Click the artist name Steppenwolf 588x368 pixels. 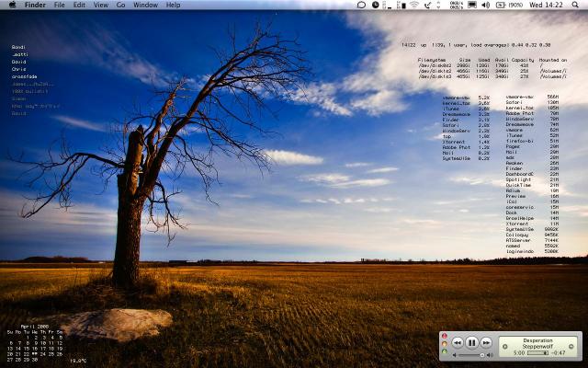tap(537, 346)
